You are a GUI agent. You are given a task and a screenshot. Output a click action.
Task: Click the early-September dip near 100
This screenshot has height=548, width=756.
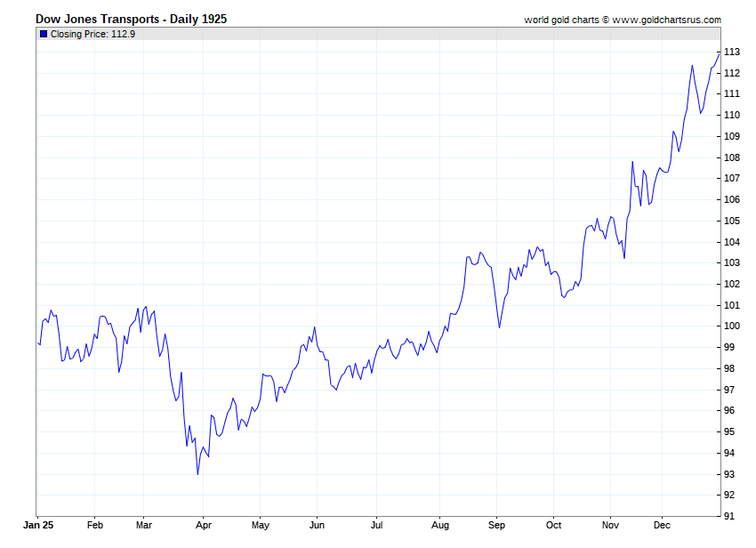[x=500, y=327]
